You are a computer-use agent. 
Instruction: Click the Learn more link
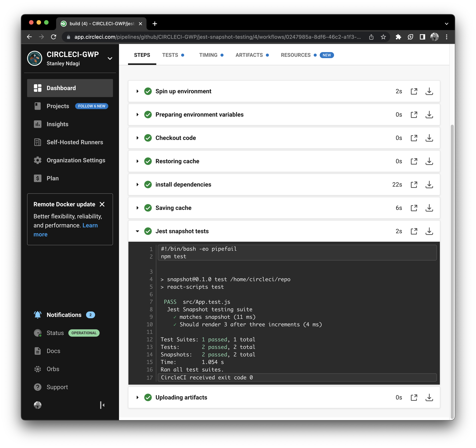(90, 225)
